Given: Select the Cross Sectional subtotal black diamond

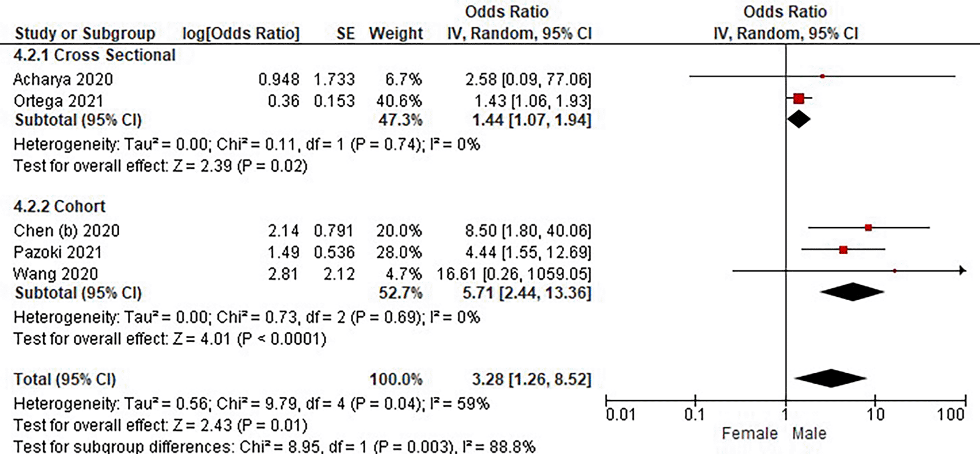Looking at the screenshot, I should click(799, 119).
